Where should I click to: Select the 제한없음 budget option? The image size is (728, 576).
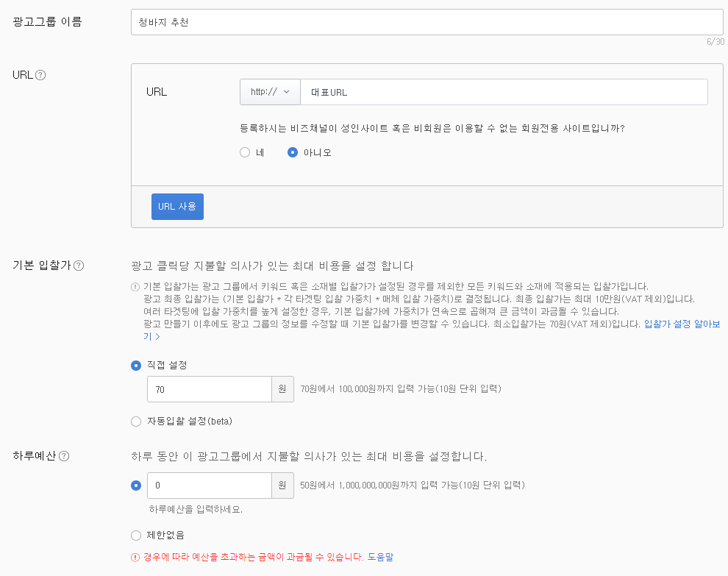pos(136,536)
